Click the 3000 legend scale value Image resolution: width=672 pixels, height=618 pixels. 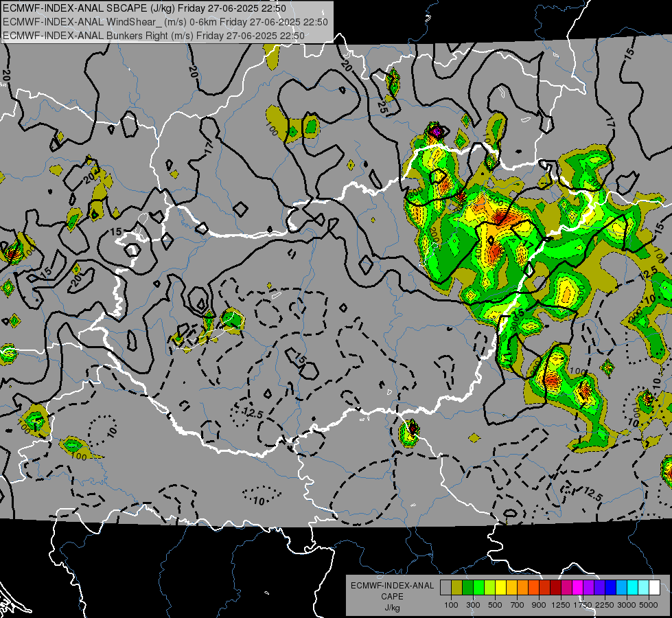click(627, 605)
